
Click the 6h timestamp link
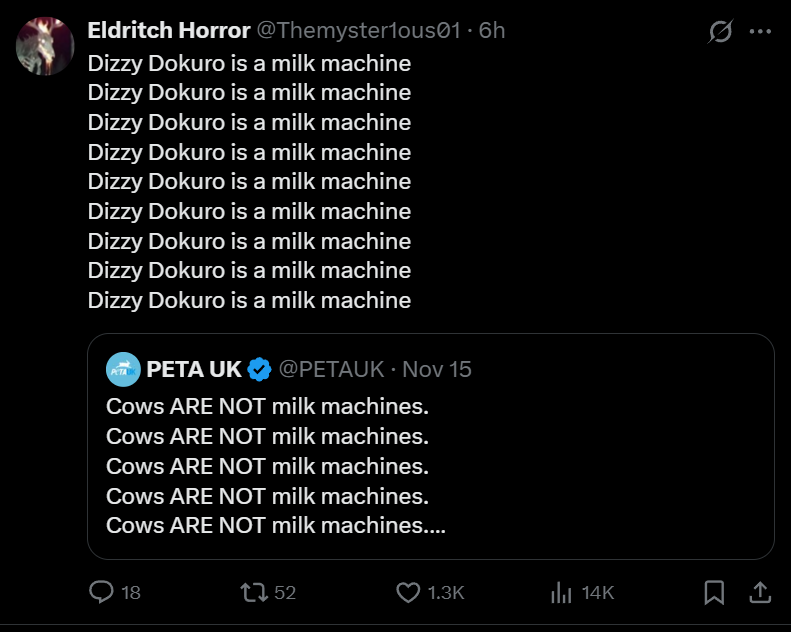pyautogui.click(x=492, y=31)
